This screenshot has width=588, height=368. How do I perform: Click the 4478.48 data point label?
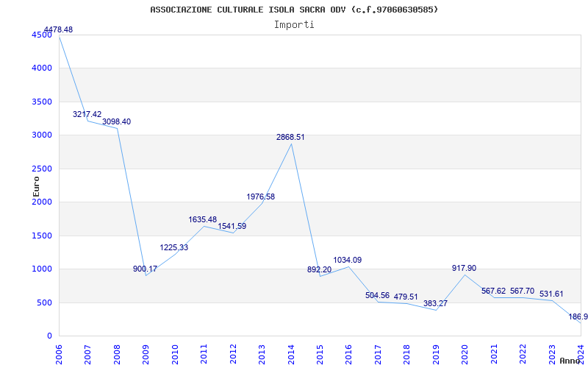tap(59, 29)
